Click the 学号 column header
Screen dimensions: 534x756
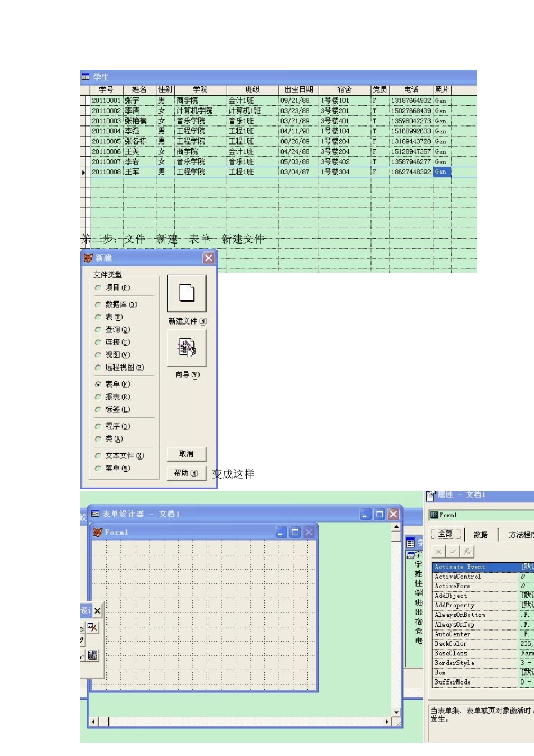coord(107,89)
